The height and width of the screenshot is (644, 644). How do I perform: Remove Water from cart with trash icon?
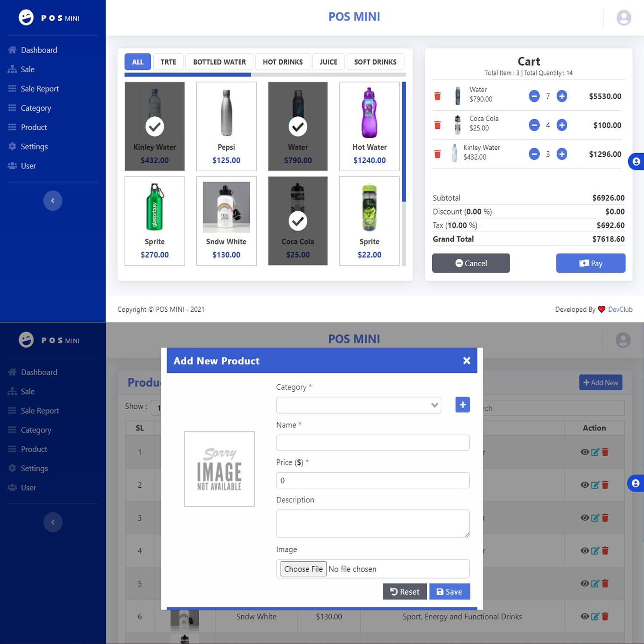tap(437, 96)
